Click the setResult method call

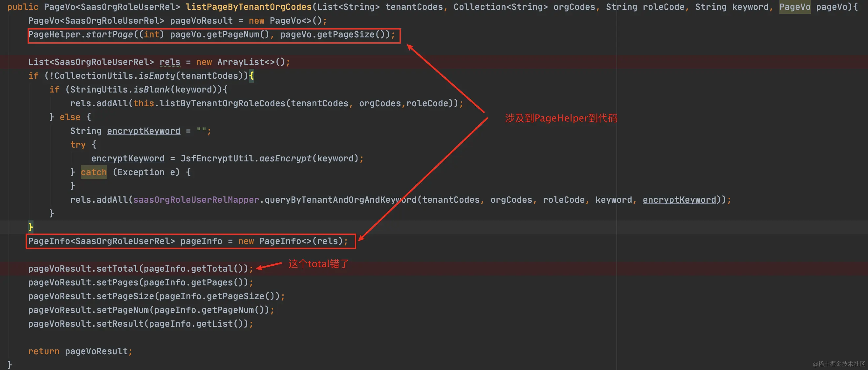(120, 324)
